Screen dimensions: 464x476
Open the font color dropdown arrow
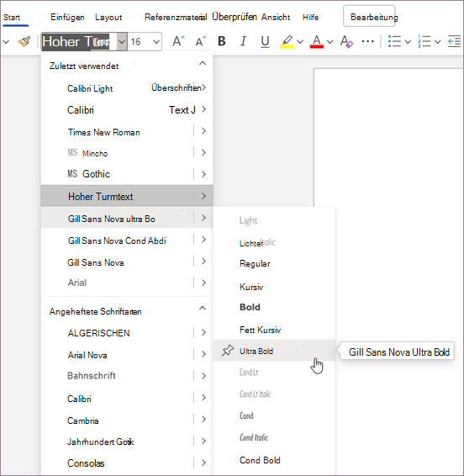coord(330,41)
